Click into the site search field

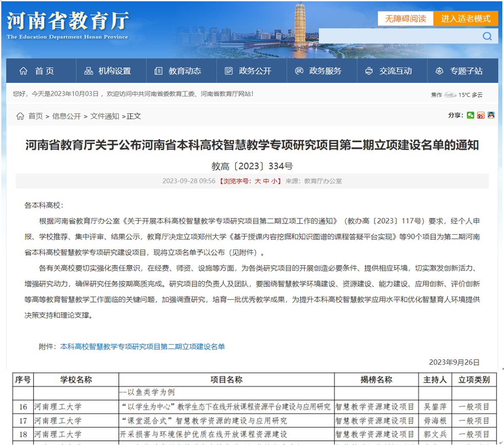(399, 36)
